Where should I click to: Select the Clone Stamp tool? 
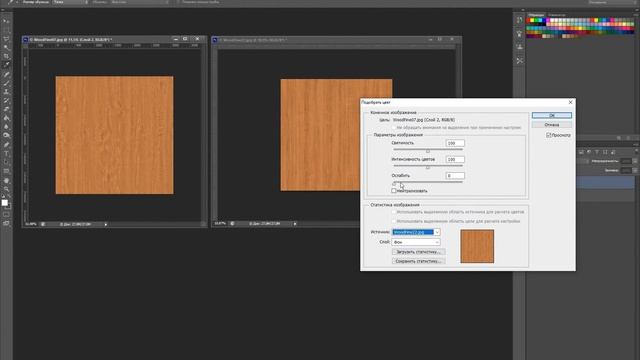[x=6, y=92]
